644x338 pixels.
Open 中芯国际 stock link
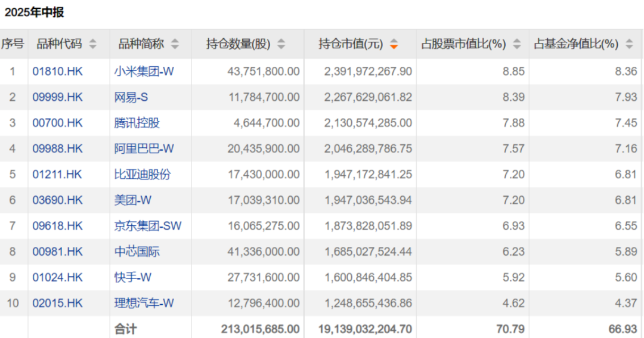tap(137, 252)
